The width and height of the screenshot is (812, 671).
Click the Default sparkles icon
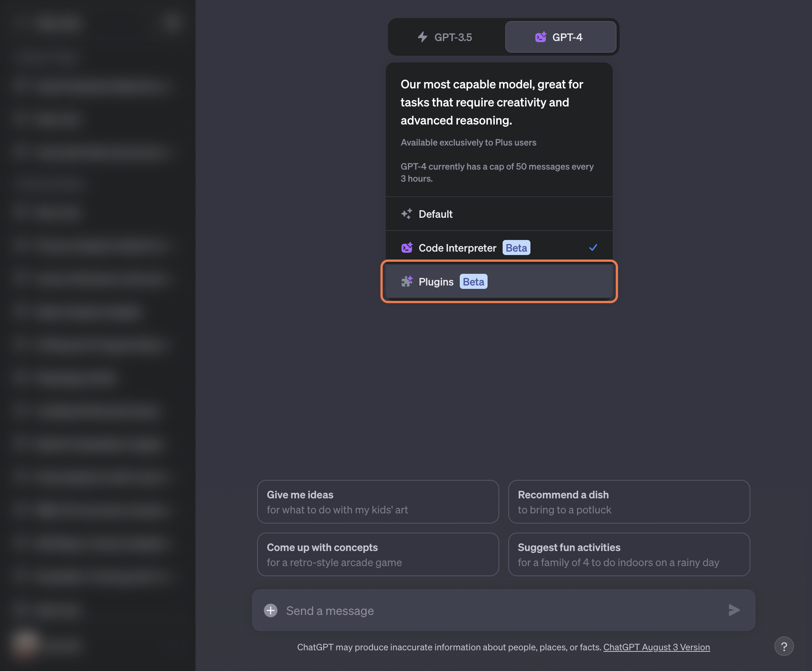click(x=407, y=214)
